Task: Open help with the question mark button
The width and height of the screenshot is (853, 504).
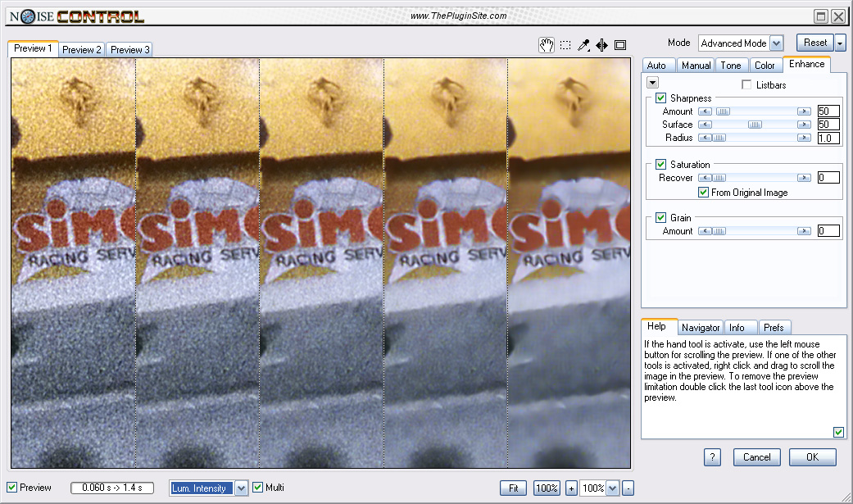Action: click(x=712, y=457)
